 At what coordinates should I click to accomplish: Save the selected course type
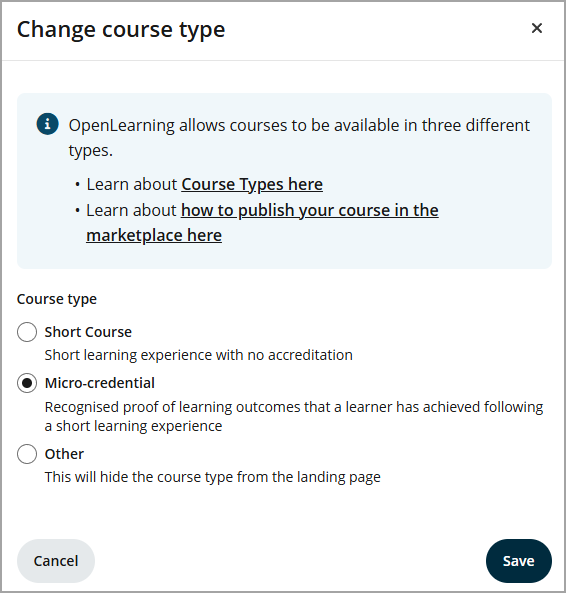(x=519, y=561)
